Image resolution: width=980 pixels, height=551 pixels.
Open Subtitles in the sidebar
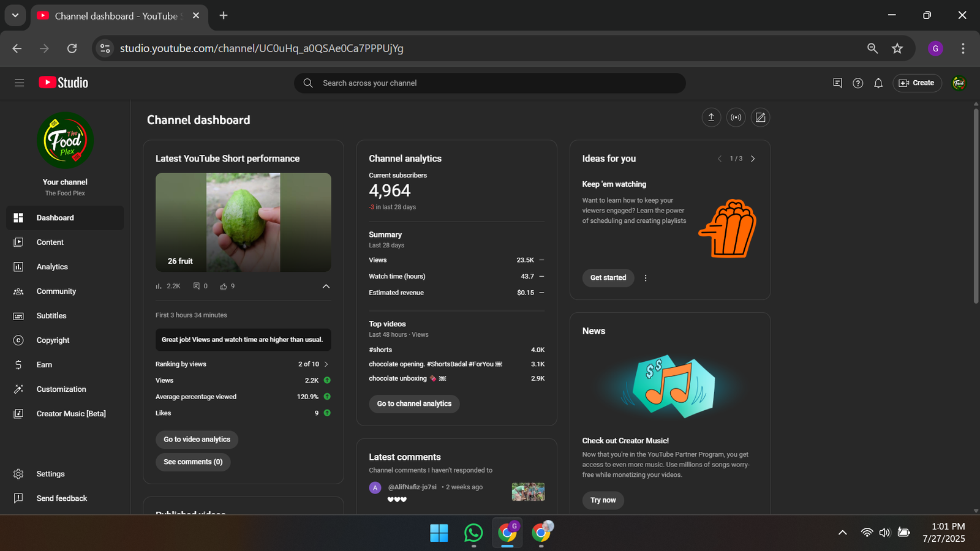pyautogui.click(x=65, y=316)
